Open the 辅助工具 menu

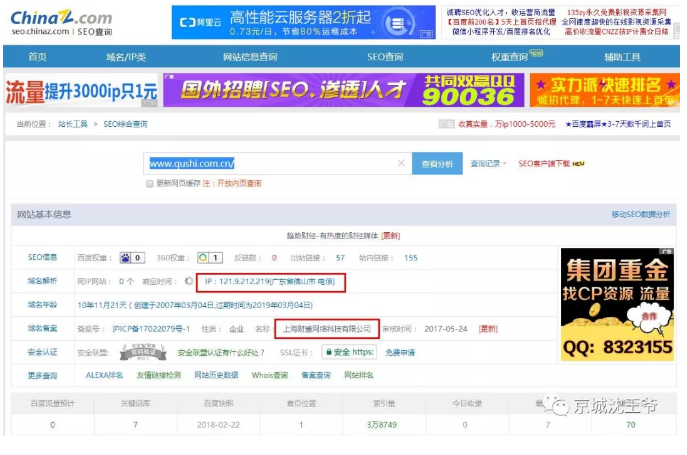tap(622, 57)
